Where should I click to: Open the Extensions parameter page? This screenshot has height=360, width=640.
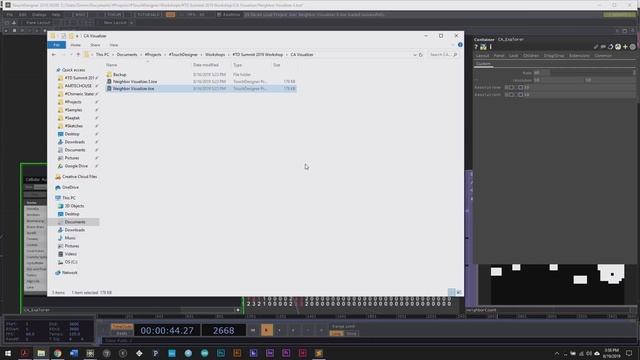579,56
